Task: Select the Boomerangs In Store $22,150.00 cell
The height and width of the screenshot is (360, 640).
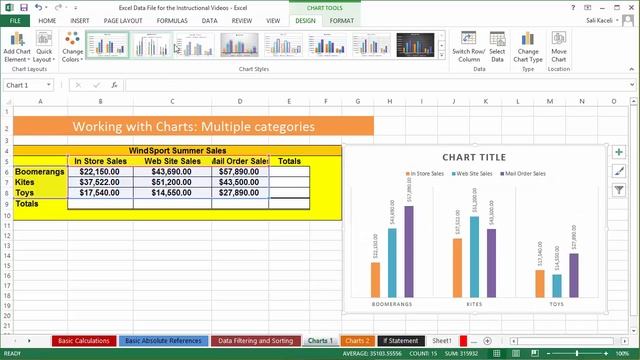Action: 100,172
